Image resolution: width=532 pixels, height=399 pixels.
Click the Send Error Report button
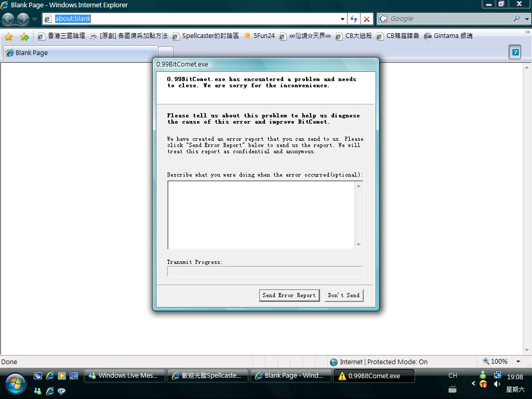pyautogui.click(x=289, y=295)
